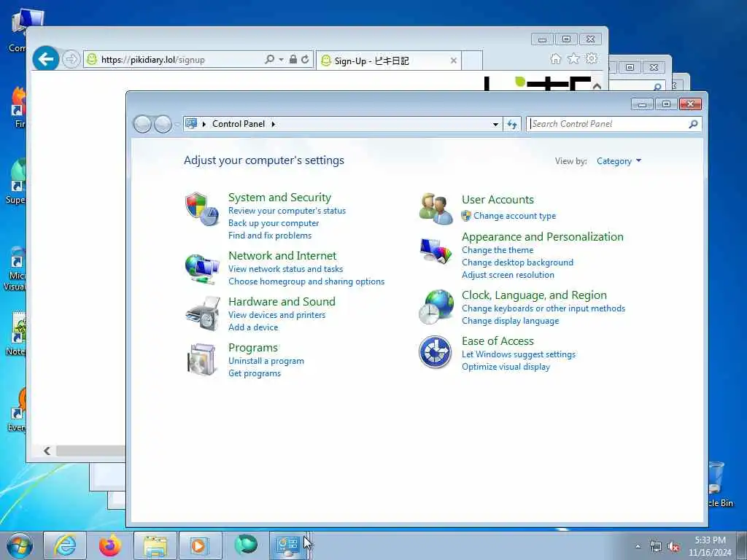Click the Control Panel icon in the address bar
This screenshot has width=747, height=560.
coord(191,124)
